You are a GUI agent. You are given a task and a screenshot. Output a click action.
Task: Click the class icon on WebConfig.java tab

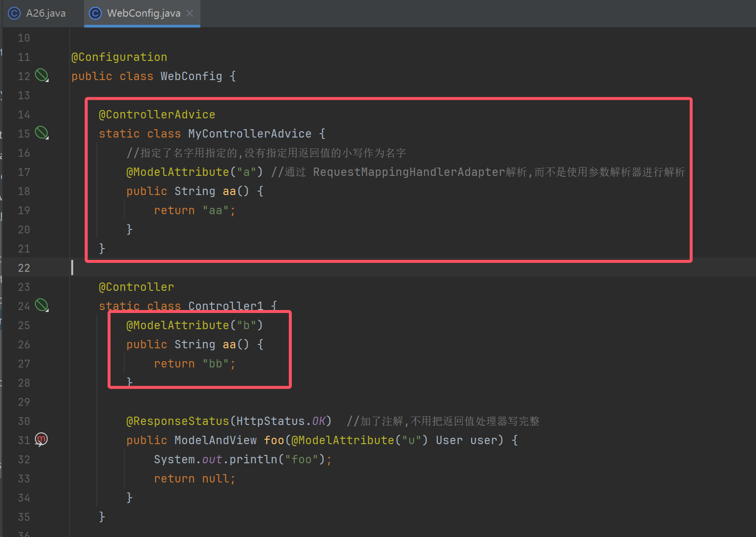pyautogui.click(x=95, y=13)
